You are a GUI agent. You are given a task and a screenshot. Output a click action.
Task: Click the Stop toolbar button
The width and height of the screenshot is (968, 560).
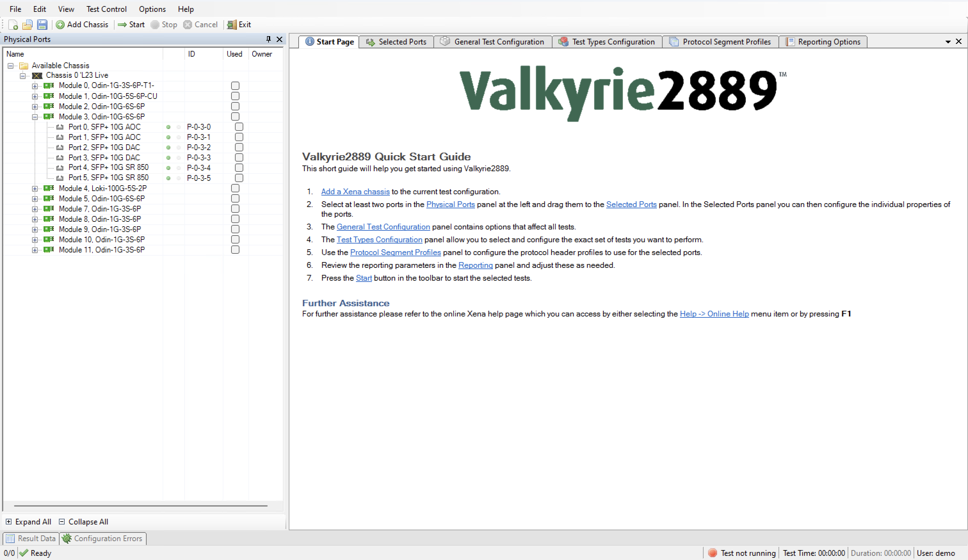pos(164,25)
